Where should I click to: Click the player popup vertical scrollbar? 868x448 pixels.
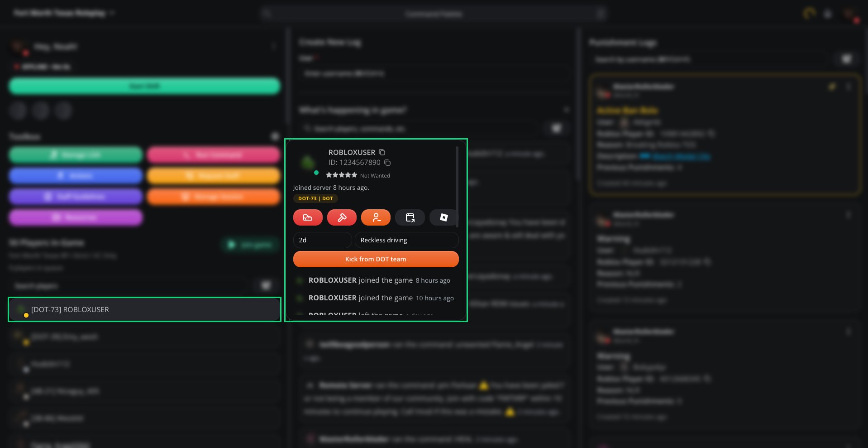(457, 187)
